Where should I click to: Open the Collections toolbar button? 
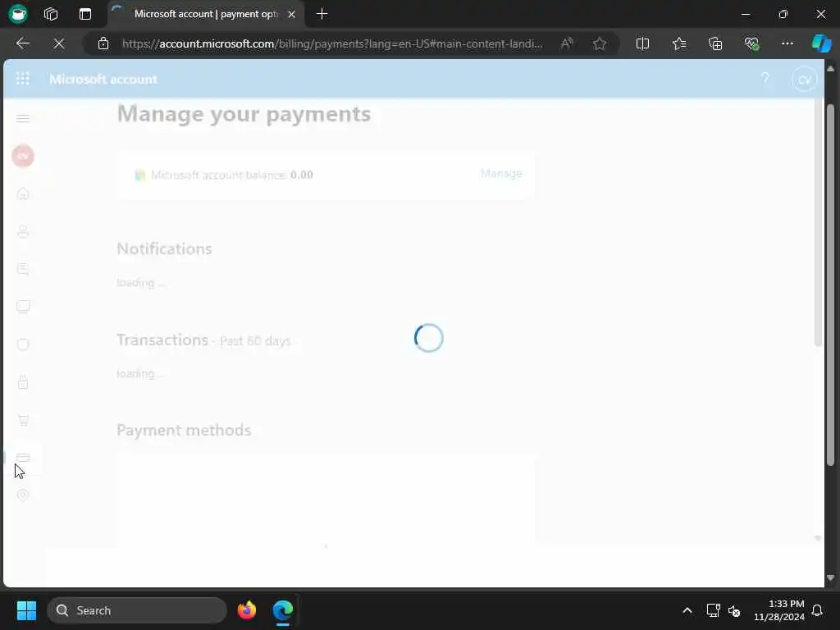tap(715, 43)
